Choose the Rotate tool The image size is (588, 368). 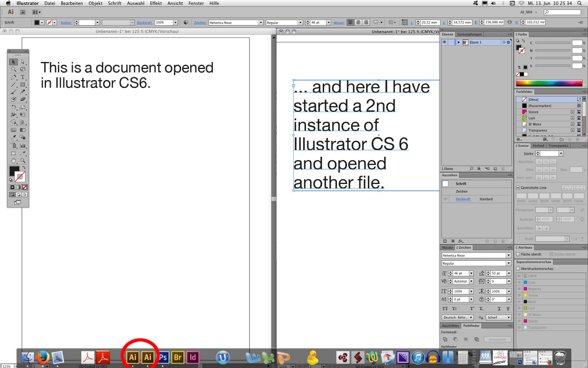13,107
